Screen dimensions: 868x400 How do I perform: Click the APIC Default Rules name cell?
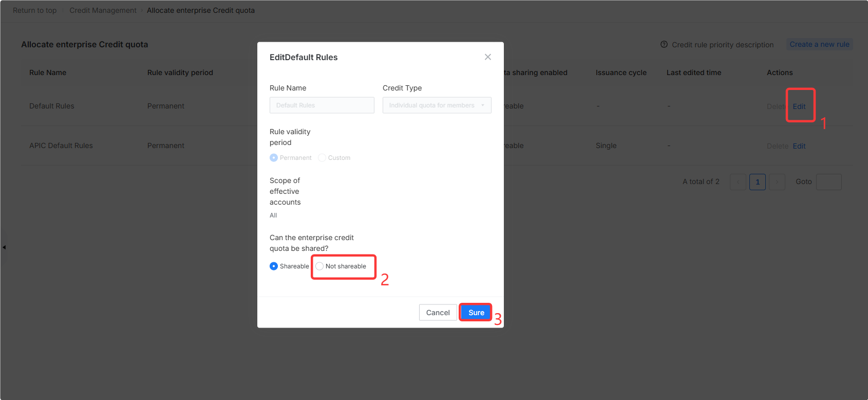tap(61, 146)
